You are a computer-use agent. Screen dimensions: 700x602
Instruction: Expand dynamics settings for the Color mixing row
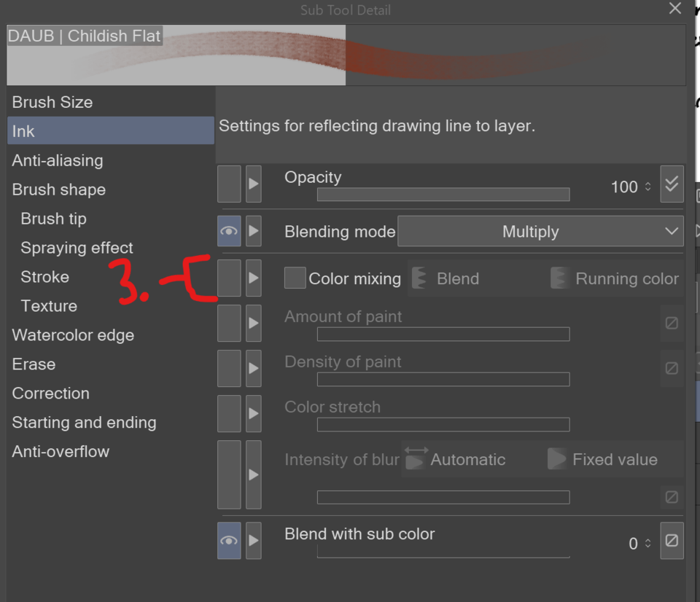pyautogui.click(x=253, y=278)
